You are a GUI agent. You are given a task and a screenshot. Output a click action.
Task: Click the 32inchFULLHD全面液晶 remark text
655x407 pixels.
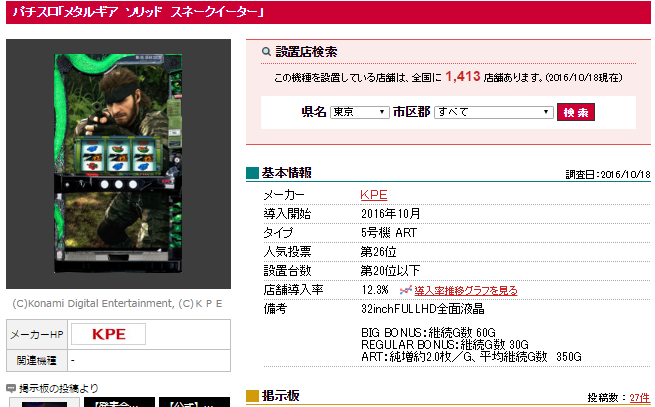(x=423, y=309)
